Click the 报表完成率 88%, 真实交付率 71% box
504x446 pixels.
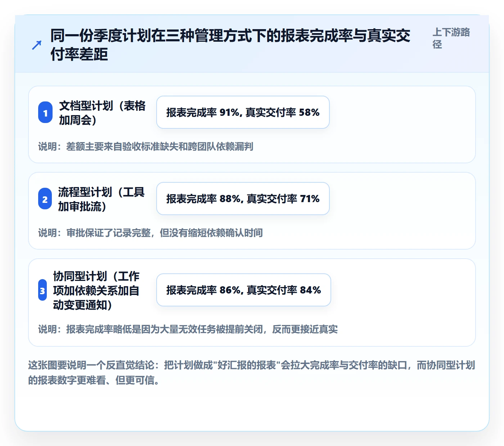click(x=243, y=199)
